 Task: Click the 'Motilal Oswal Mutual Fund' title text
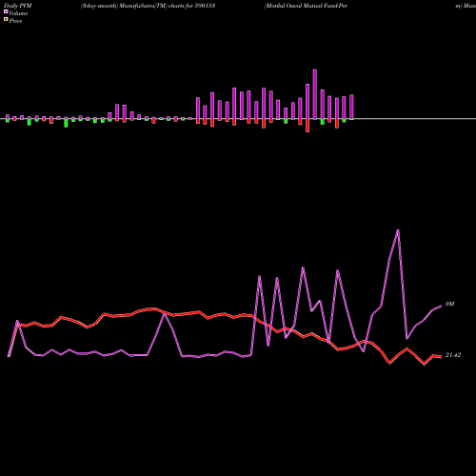pos(301,6)
